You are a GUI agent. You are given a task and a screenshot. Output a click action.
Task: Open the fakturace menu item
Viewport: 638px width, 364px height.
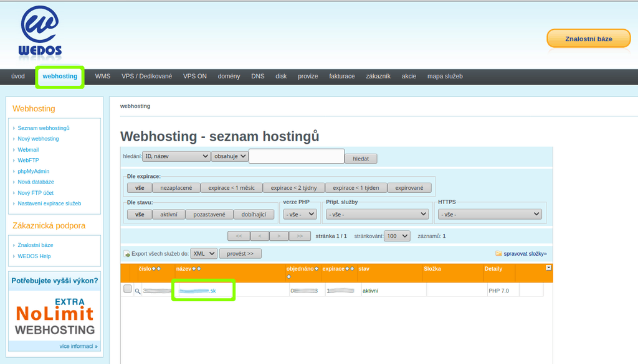click(342, 77)
